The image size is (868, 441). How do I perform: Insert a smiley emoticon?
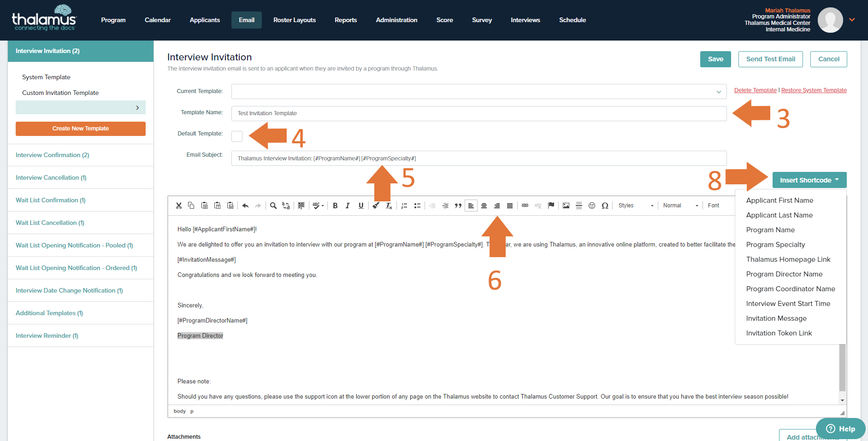592,206
